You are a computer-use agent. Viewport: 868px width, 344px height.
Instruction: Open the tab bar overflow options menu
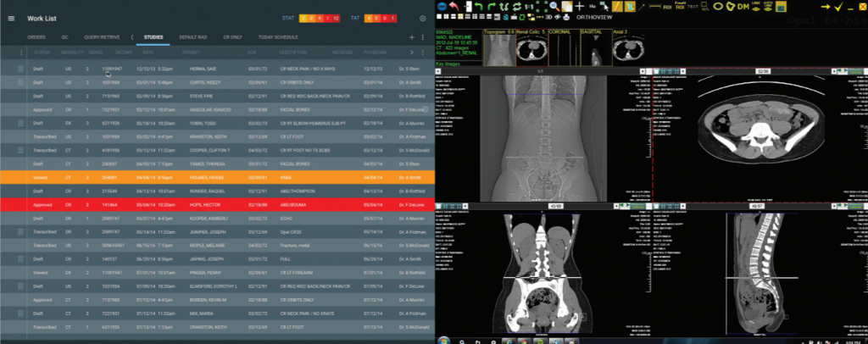click(x=423, y=37)
